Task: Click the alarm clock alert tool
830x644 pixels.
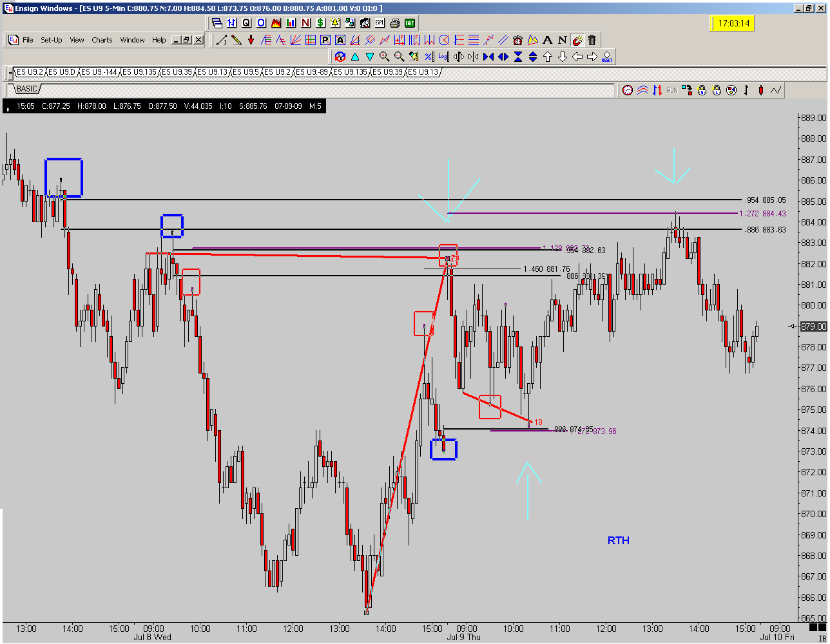Action: pyautogui.click(x=517, y=40)
